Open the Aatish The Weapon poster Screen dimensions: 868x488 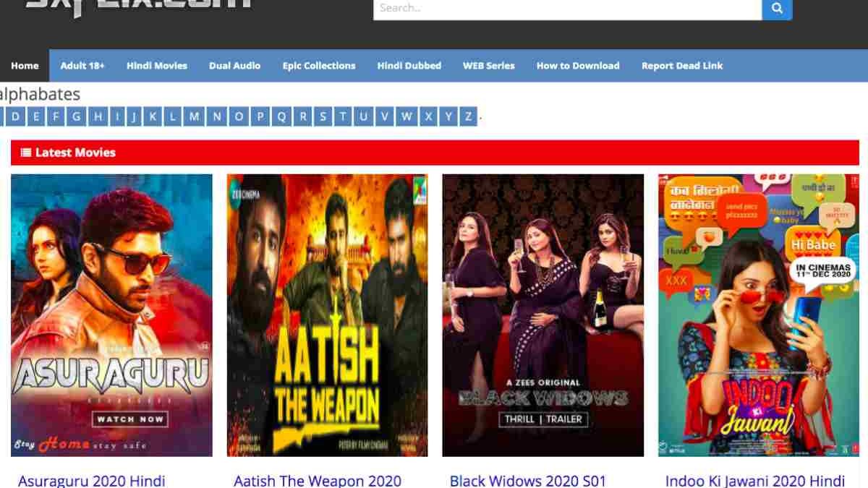[x=327, y=315]
